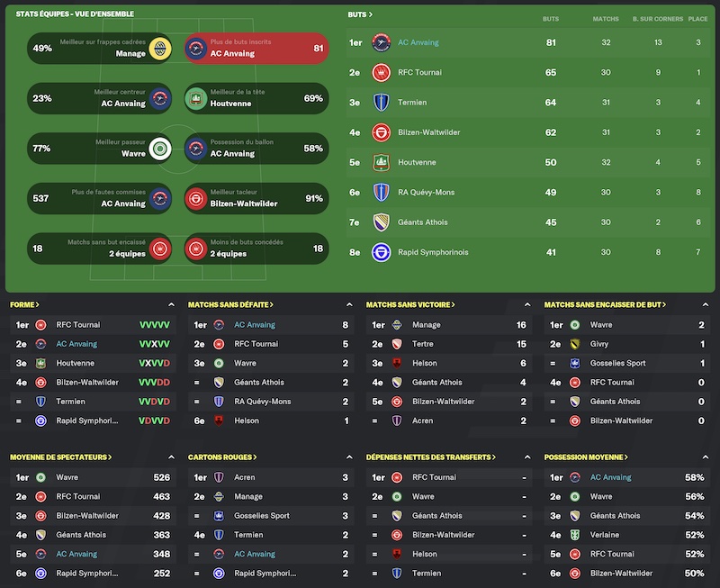720x588 pixels.
Task: Open Moyenne de spectateurs full ranking
Action: click(60, 457)
